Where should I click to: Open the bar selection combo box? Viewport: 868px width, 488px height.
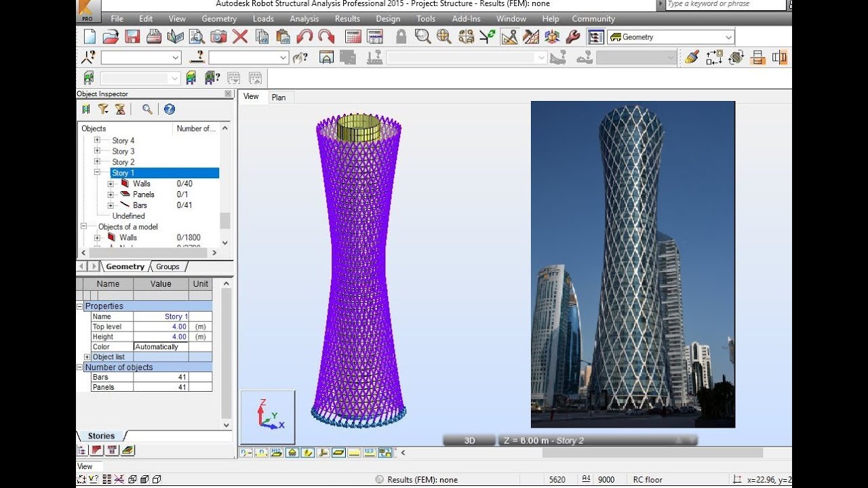tap(249, 58)
